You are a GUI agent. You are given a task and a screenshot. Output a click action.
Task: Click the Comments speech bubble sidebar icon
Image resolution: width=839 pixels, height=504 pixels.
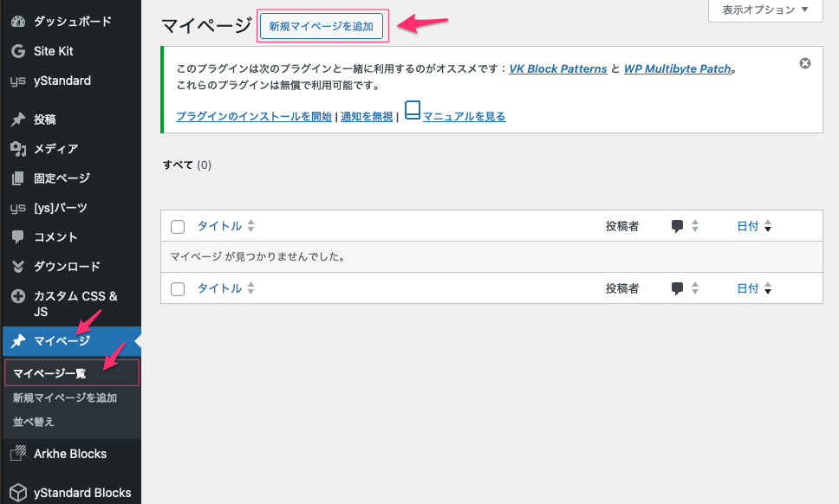coord(17,237)
